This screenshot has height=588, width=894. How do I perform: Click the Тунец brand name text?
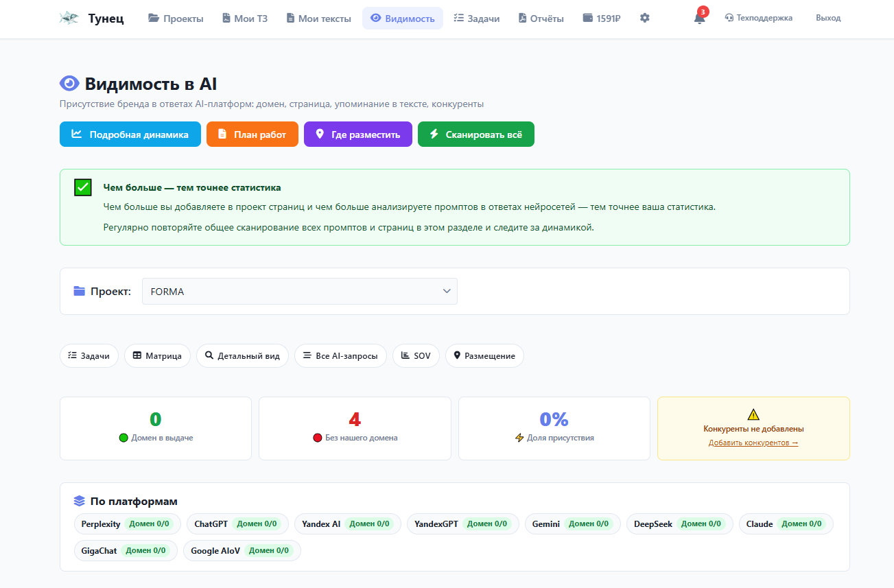(x=106, y=19)
